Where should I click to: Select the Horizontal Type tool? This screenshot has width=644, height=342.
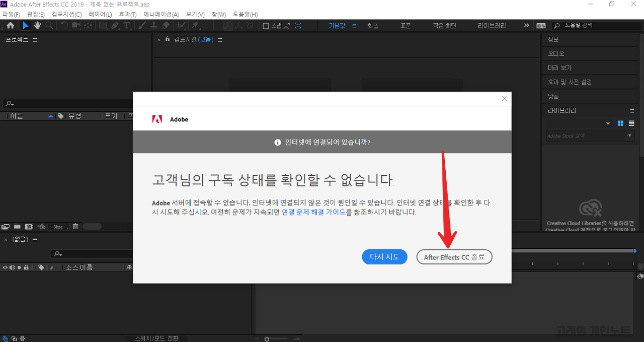pos(127,26)
